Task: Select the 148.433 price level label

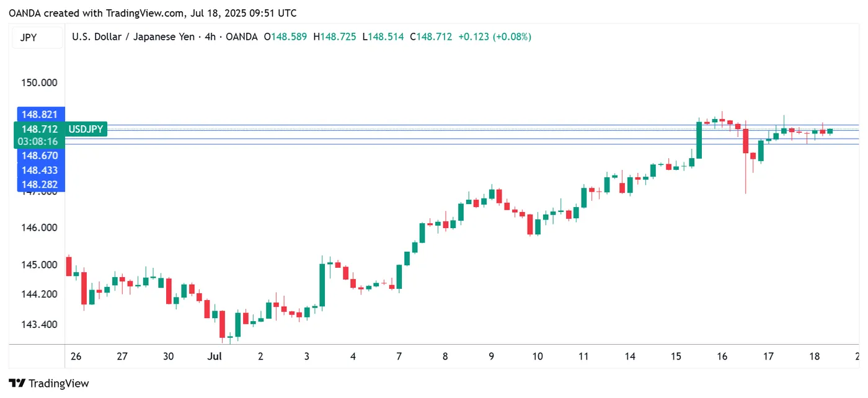Action: tap(40, 170)
